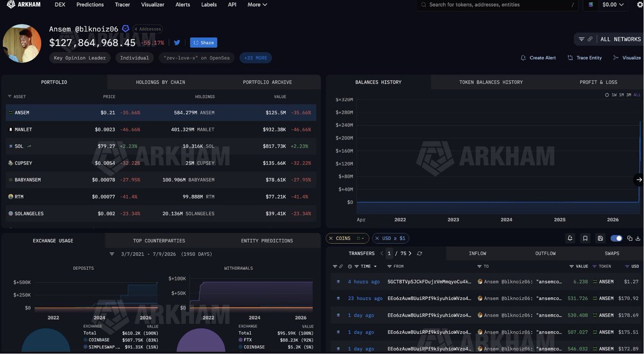Click the transfers page number box
The width and height of the screenshot is (644, 354).
coord(389,253)
